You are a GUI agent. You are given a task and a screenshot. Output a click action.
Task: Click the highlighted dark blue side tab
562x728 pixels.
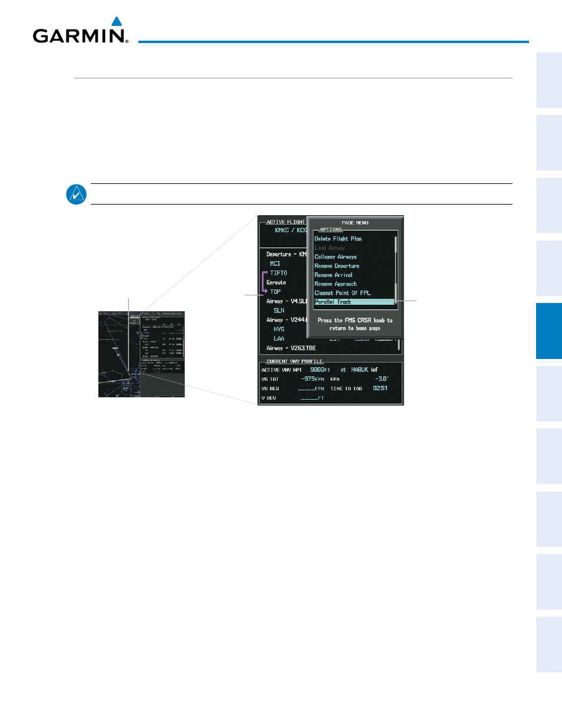[549, 331]
